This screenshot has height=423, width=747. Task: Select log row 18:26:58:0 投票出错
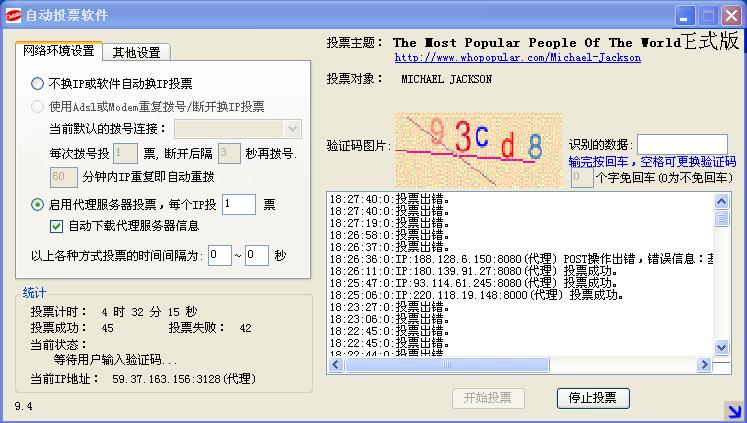pyautogui.click(x=389, y=235)
